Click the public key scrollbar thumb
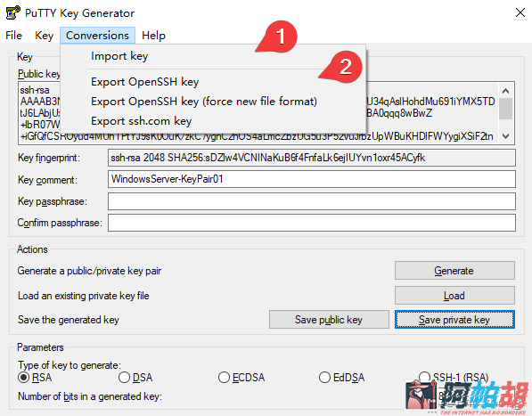 [x=505, y=109]
